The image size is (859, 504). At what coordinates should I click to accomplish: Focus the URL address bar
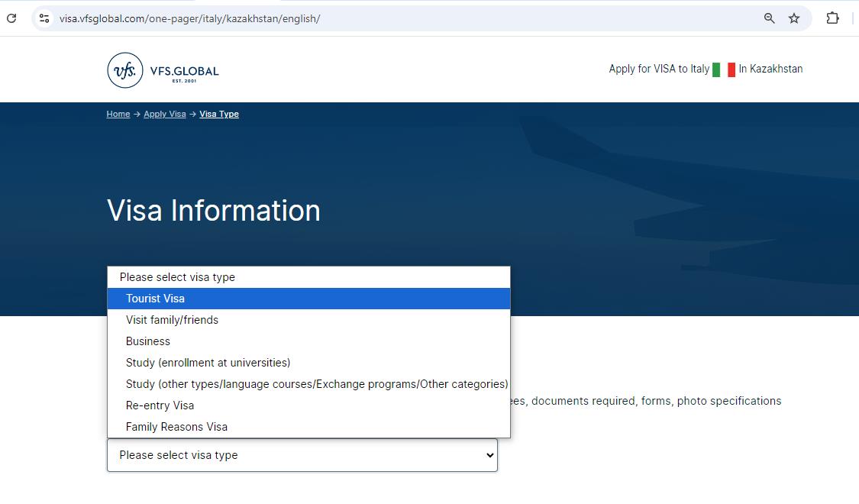point(382,18)
